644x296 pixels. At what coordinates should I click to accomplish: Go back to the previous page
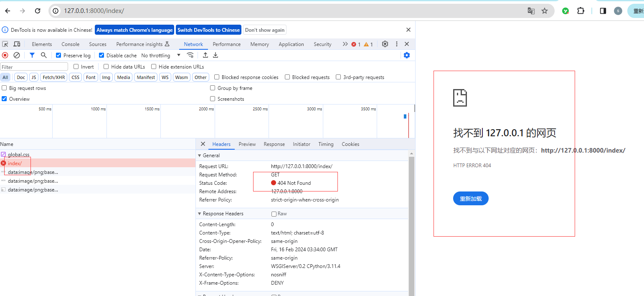pyautogui.click(x=8, y=11)
